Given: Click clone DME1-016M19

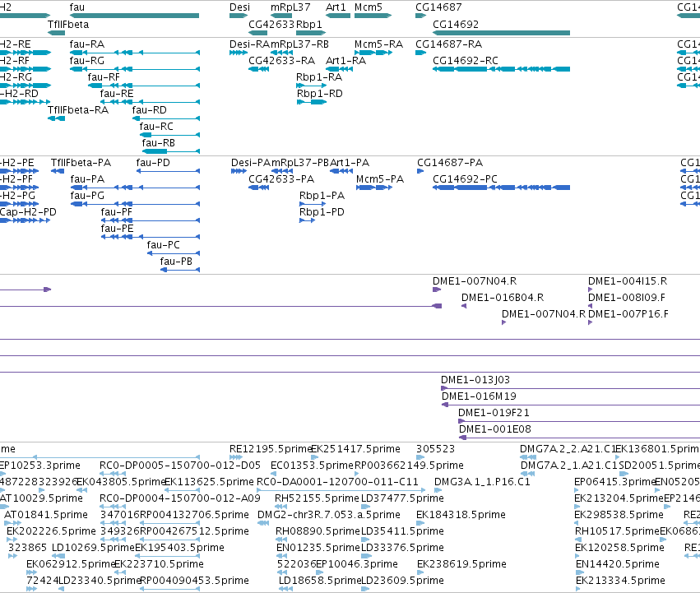Looking at the screenshot, I should [479, 396].
